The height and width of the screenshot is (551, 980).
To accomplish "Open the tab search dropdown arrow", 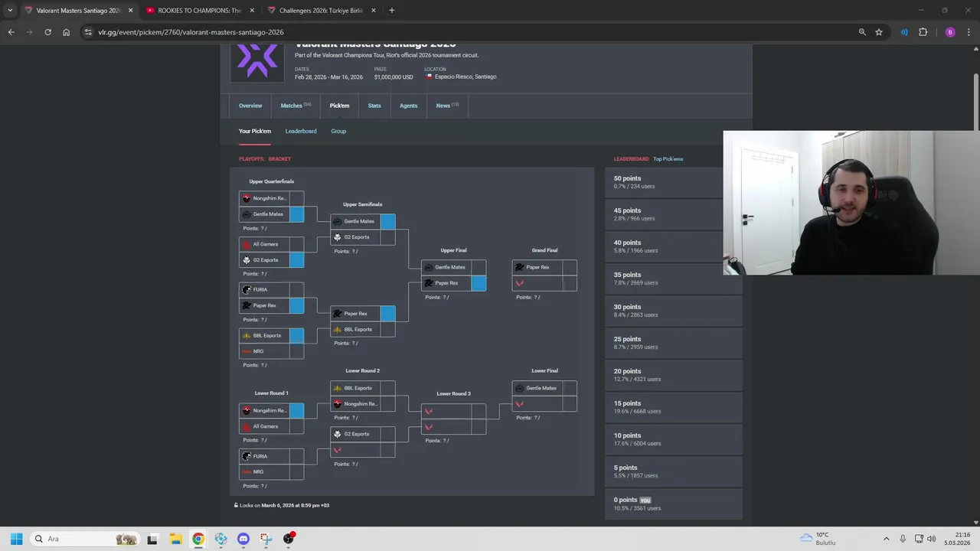I will coord(10,10).
